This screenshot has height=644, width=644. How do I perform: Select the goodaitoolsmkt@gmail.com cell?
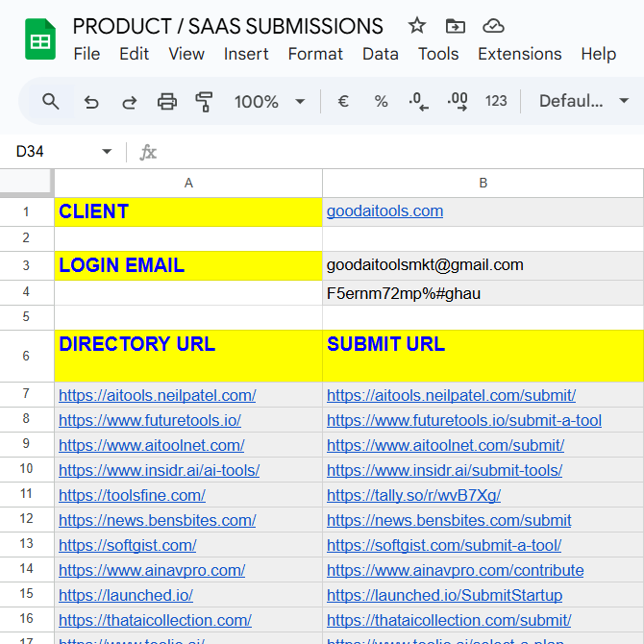tap(483, 265)
